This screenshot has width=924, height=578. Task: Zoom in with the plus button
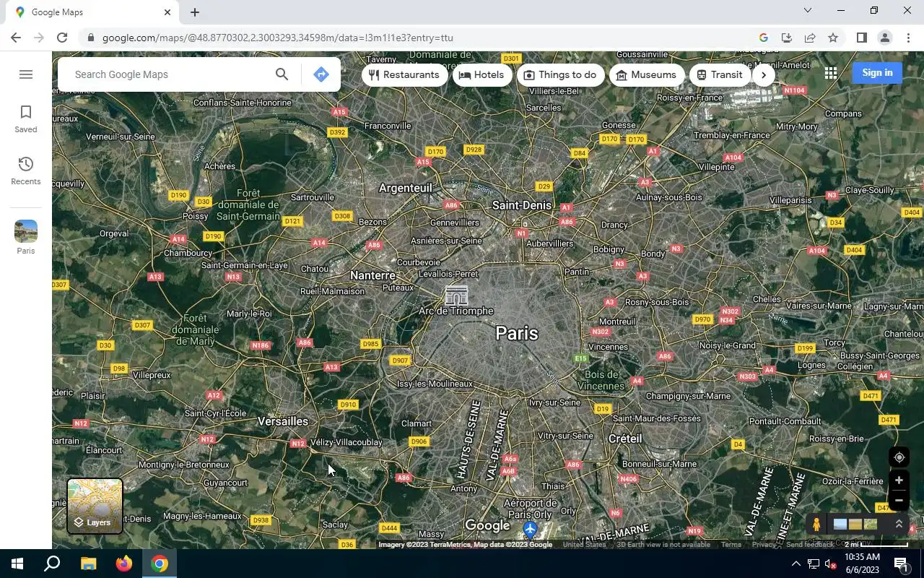[899, 480]
